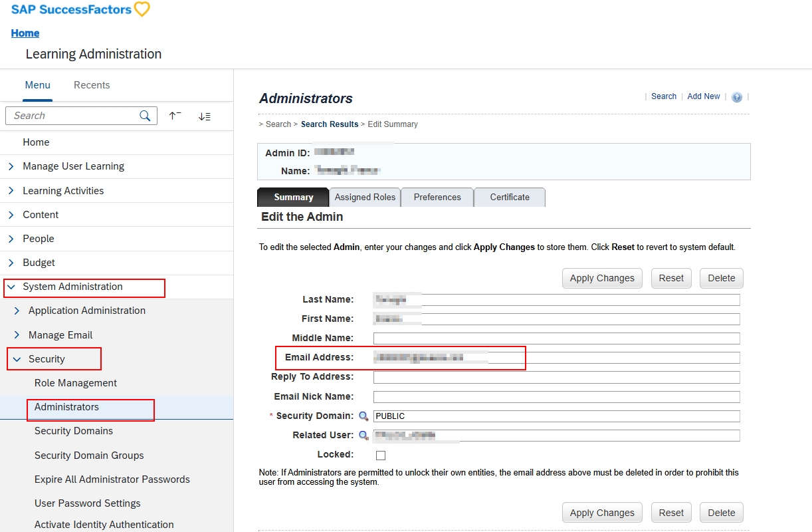Switch to the Assigned Roles tab
The height and width of the screenshot is (532, 812).
pos(365,198)
